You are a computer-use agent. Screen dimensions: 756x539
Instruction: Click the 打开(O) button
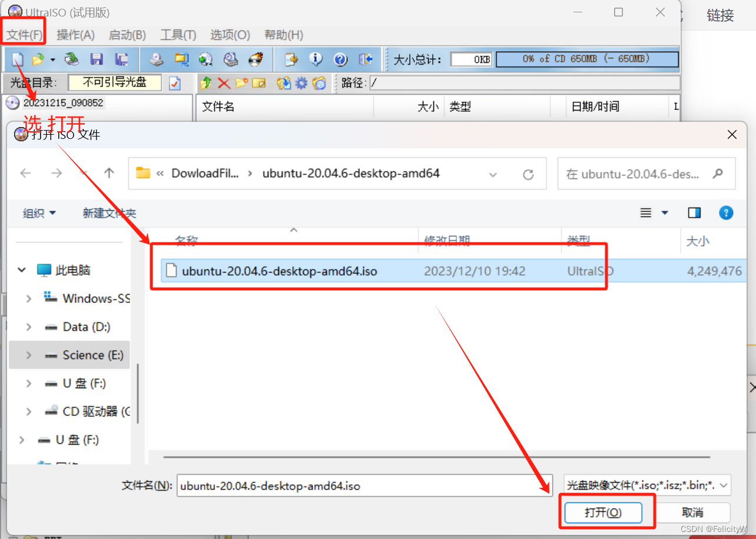(603, 513)
